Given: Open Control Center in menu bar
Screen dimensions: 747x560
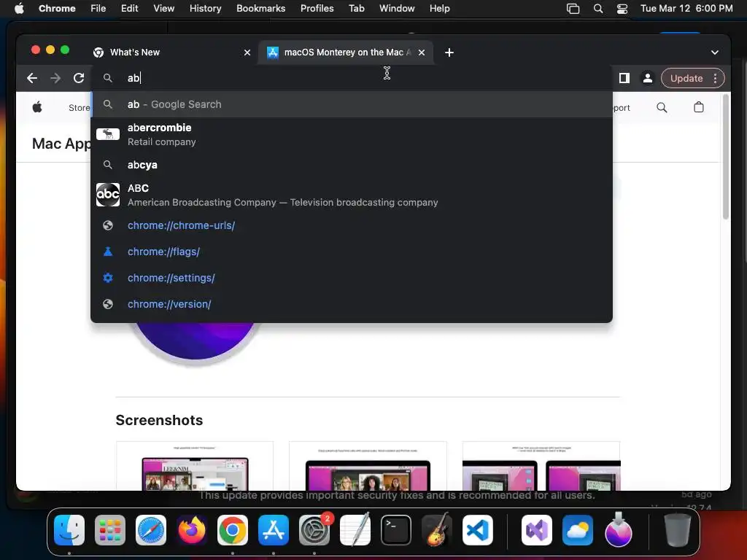Looking at the screenshot, I should click(622, 9).
